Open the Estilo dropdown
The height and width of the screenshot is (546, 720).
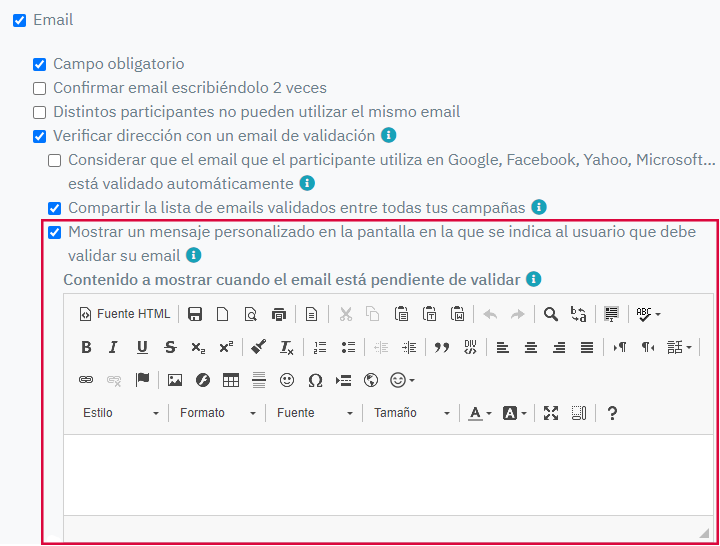point(121,413)
